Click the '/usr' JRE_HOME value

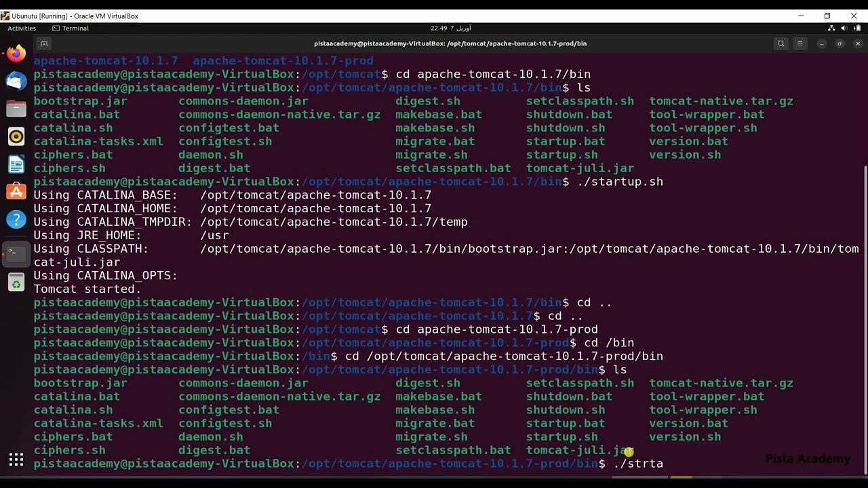click(214, 235)
